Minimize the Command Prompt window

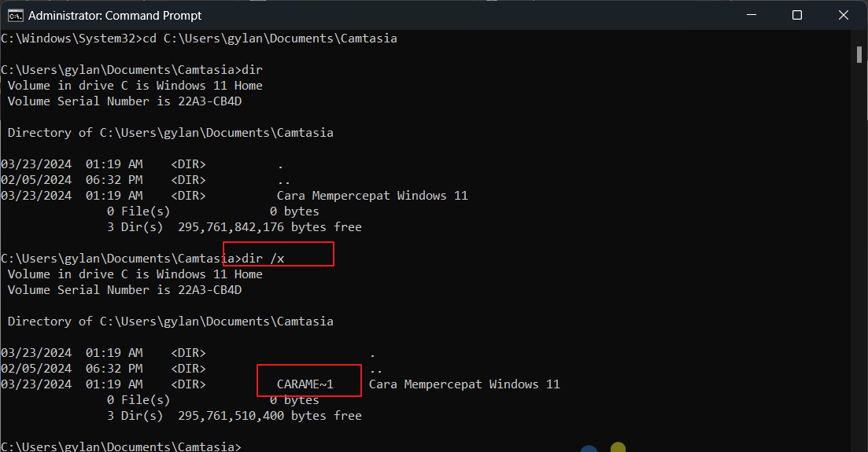752,15
